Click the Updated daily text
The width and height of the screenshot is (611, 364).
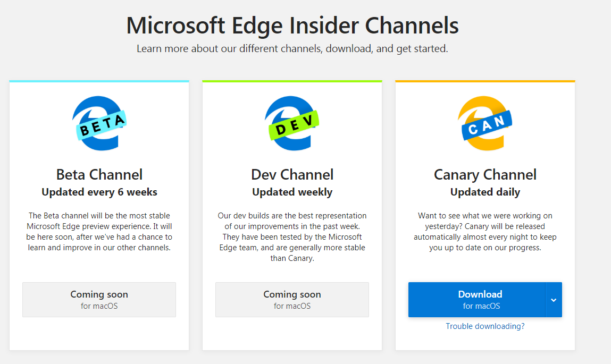(x=485, y=192)
